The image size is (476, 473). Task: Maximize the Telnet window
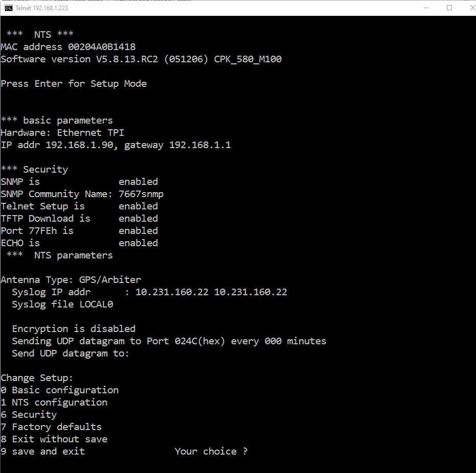pos(449,8)
